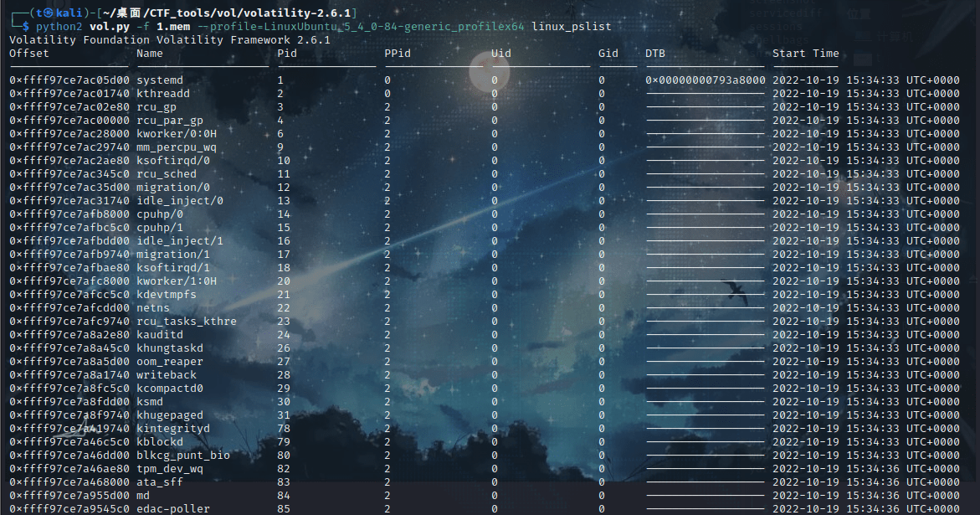Select the 1.mem filename in command

coord(173,26)
